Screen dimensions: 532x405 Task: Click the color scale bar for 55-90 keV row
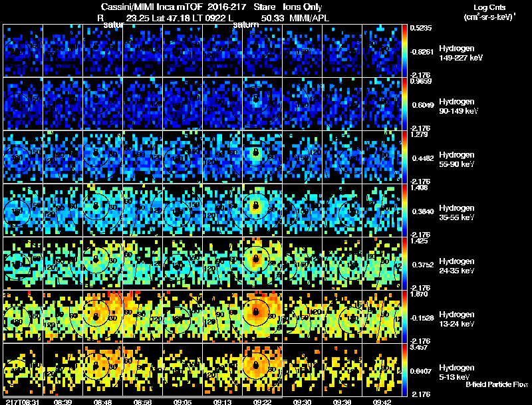404,157
